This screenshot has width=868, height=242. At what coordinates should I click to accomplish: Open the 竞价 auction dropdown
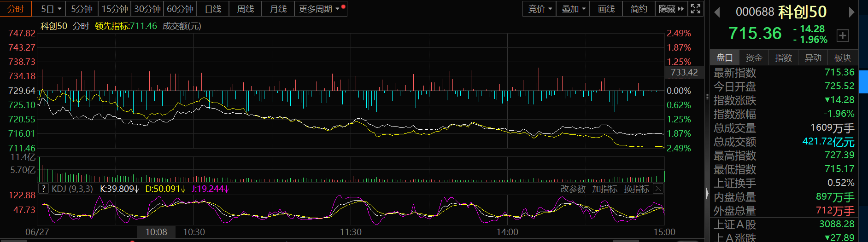point(540,9)
